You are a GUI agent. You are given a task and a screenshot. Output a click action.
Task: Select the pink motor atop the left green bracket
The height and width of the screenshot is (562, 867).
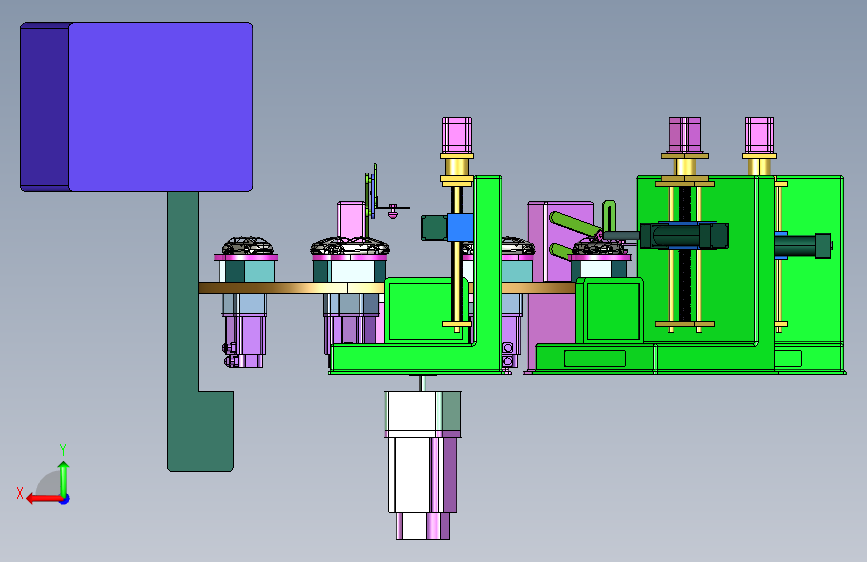(457, 135)
